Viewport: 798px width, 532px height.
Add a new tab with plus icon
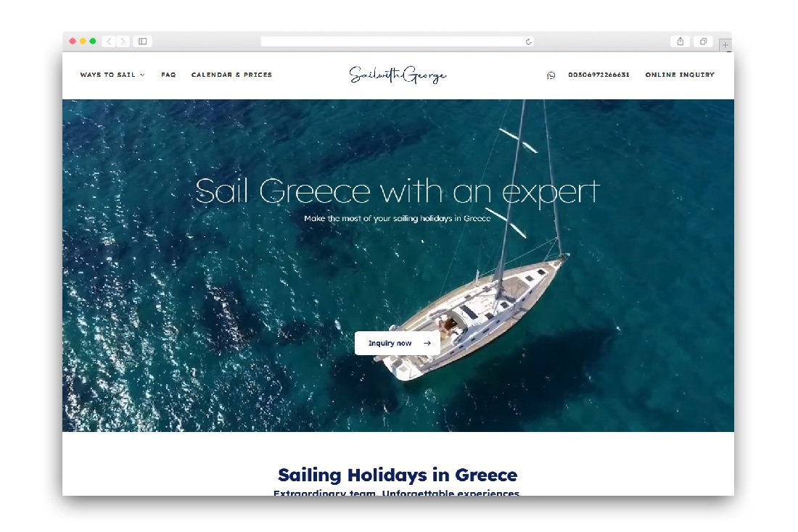click(725, 45)
